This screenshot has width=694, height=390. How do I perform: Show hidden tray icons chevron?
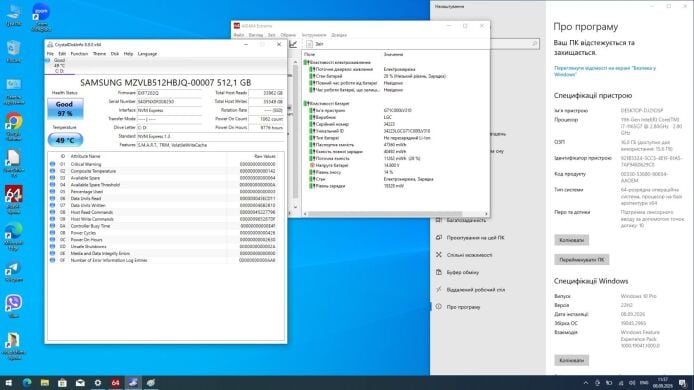click(586, 383)
